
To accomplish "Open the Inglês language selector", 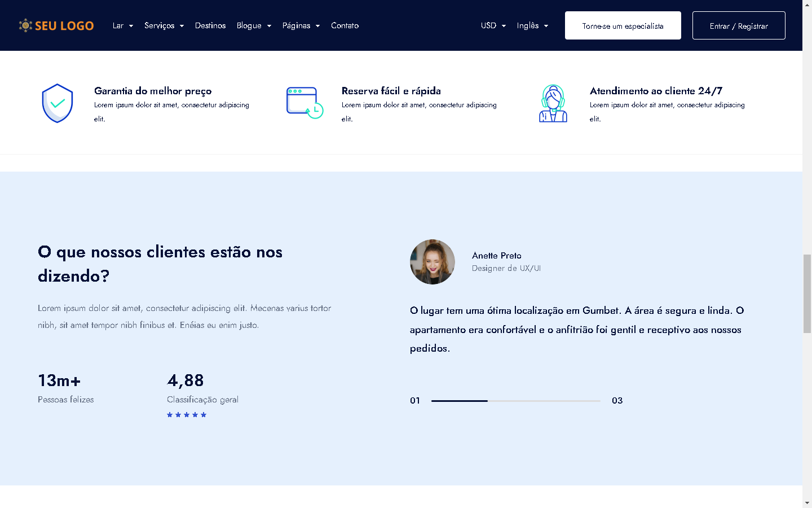I will tap(532, 25).
